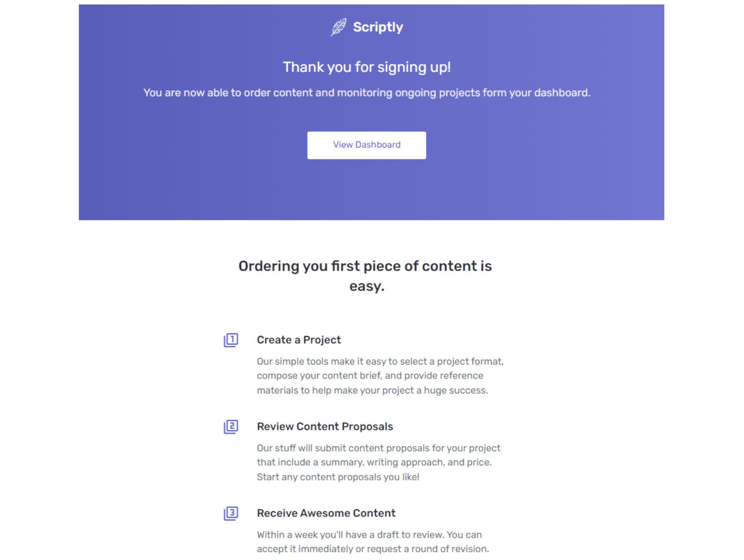Click the word "easy." in the section heading

point(367,286)
